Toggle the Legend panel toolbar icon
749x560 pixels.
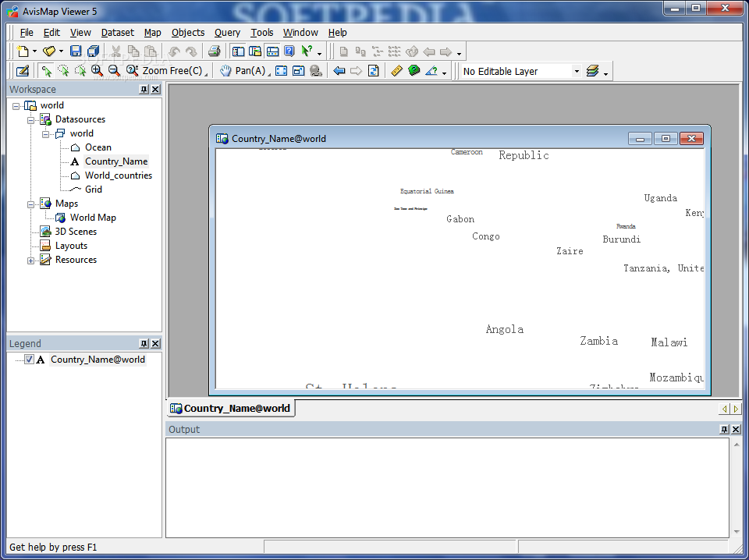coord(255,51)
